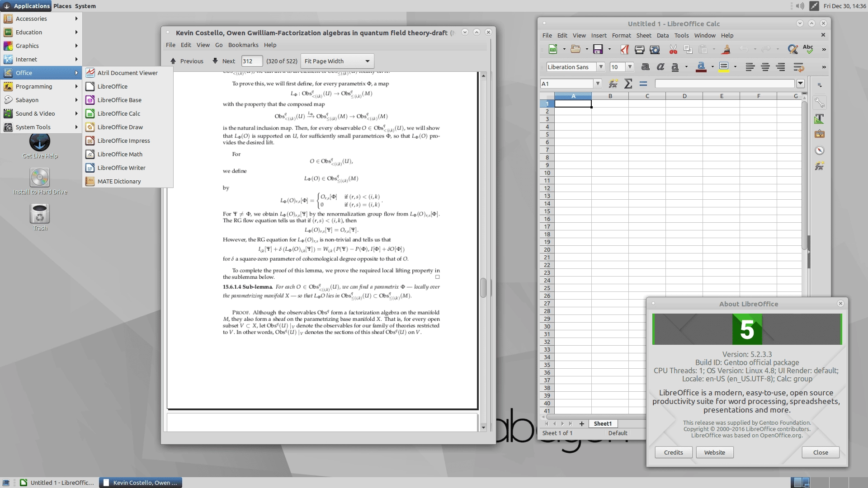The height and width of the screenshot is (488, 868).
Task: Expand formula input line arrow
Action: 801,84
